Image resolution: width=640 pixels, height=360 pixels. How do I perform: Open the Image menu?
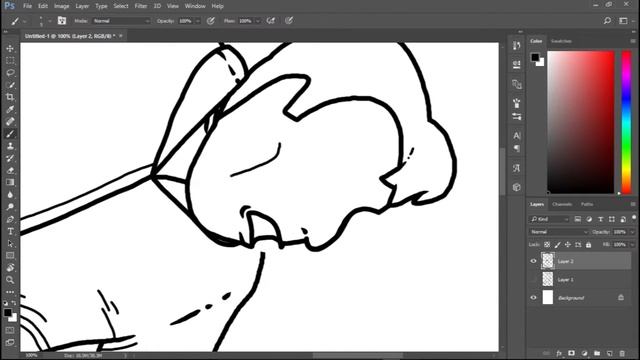tap(62, 6)
